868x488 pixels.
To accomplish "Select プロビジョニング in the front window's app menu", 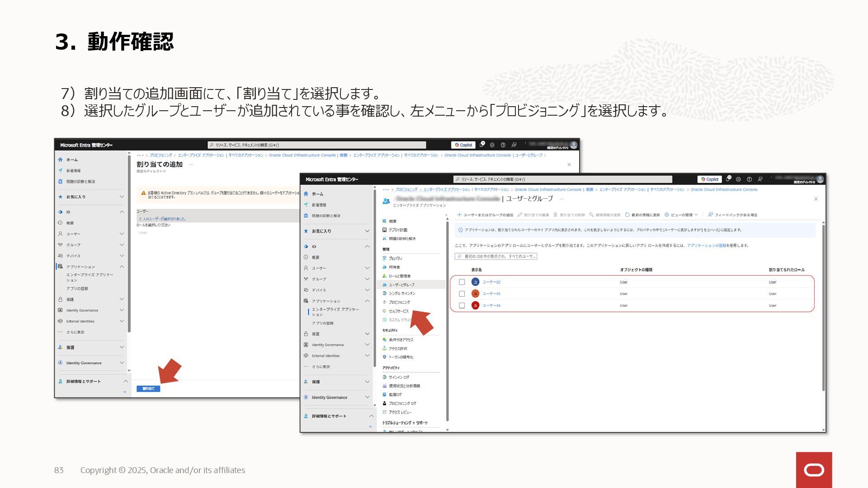I will click(x=399, y=302).
